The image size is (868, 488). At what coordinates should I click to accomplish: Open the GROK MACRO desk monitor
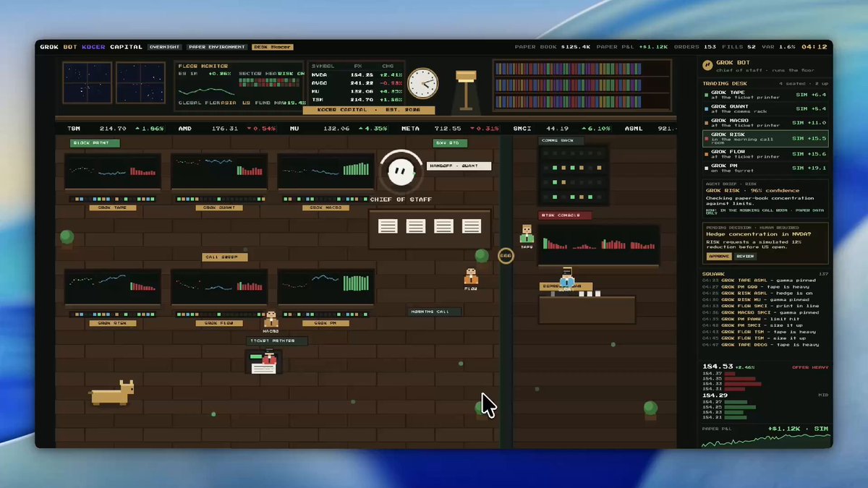click(325, 172)
